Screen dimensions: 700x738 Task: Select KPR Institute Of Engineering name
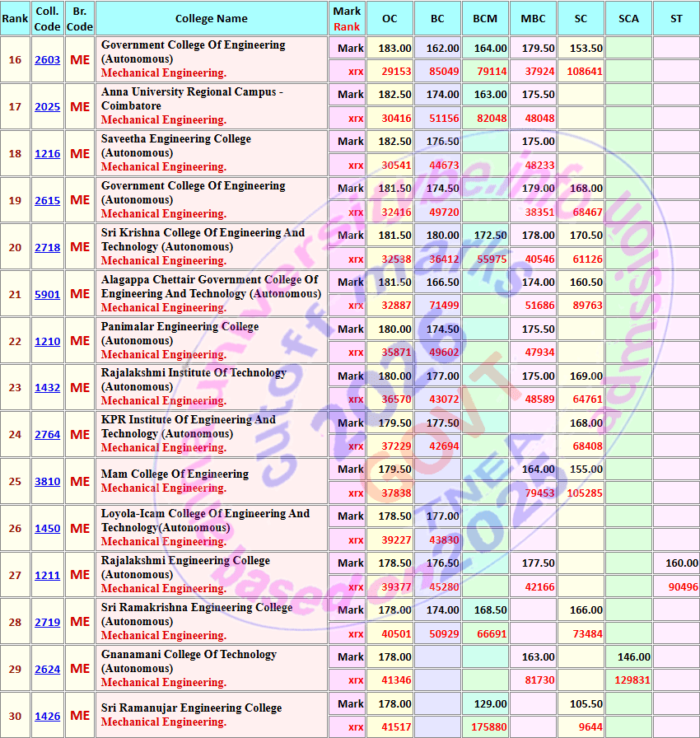[x=189, y=427]
